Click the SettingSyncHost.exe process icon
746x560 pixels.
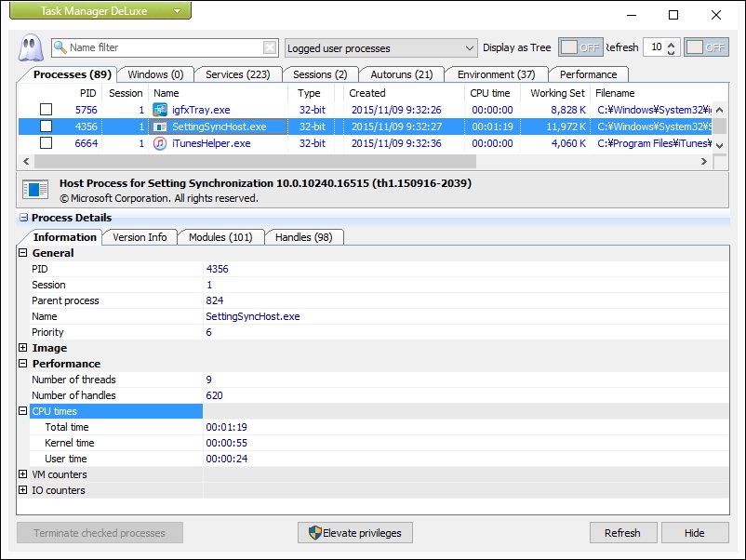pos(160,127)
